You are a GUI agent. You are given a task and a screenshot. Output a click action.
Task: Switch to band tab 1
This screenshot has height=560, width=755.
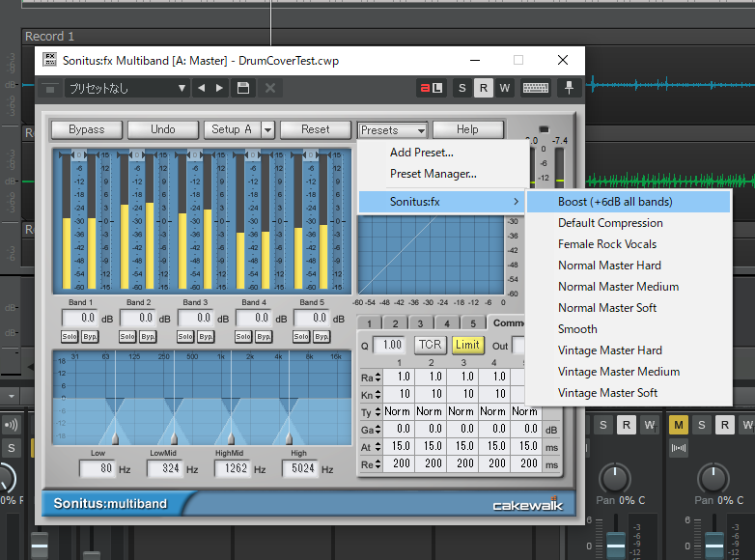click(x=370, y=323)
